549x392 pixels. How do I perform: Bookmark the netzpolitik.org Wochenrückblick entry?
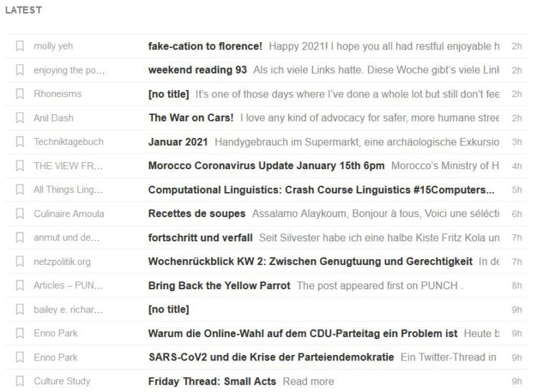[x=20, y=261]
